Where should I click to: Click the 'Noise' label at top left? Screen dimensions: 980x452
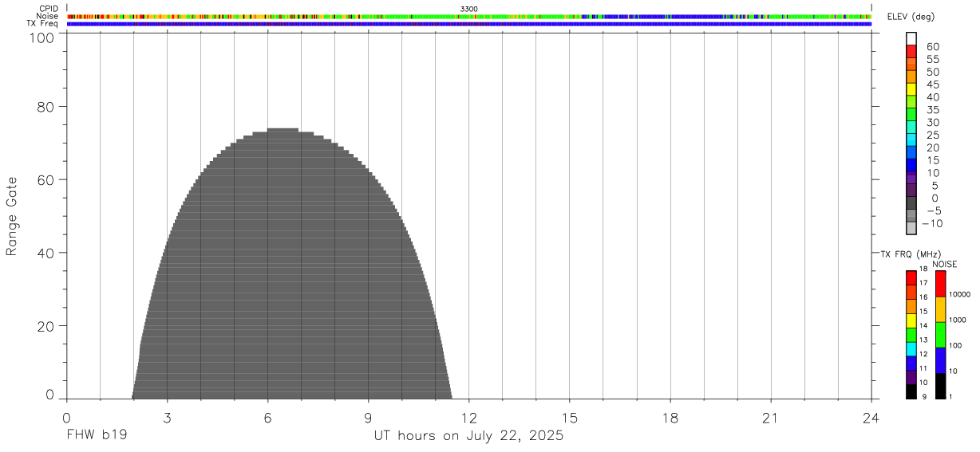[48, 16]
